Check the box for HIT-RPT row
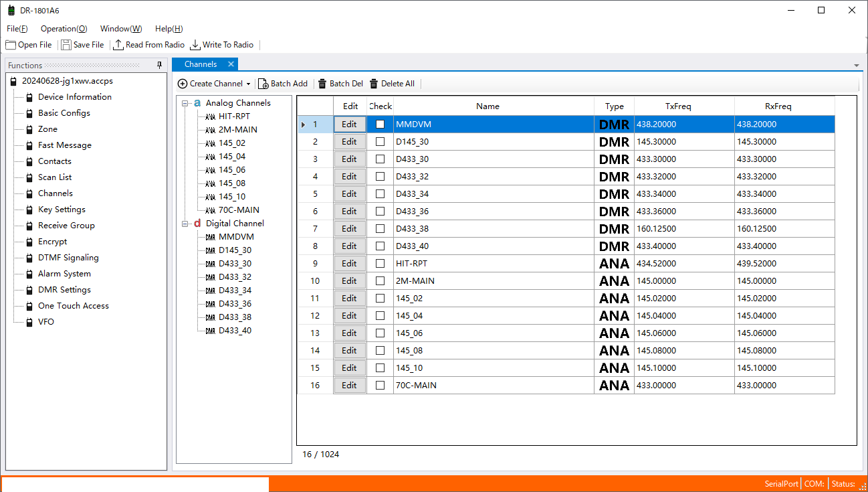Viewport: 868px width, 492px height. click(x=380, y=264)
